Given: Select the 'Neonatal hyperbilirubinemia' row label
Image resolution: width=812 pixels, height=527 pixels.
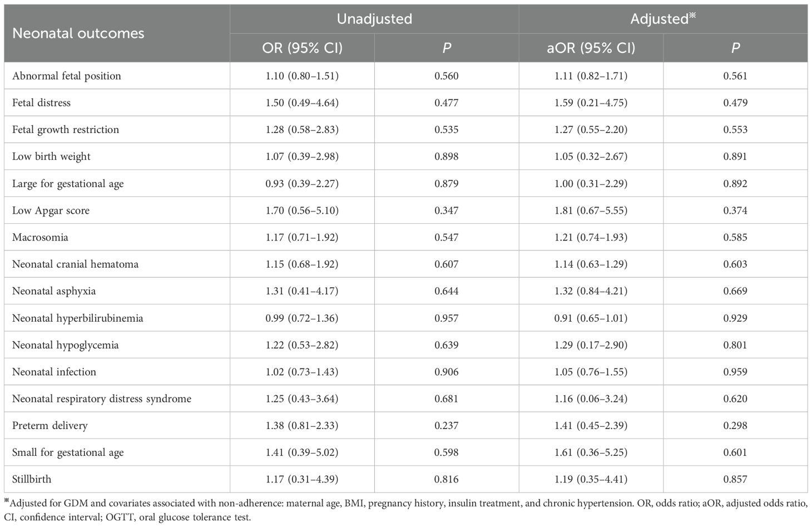Looking at the screenshot, I should (78, 318).
